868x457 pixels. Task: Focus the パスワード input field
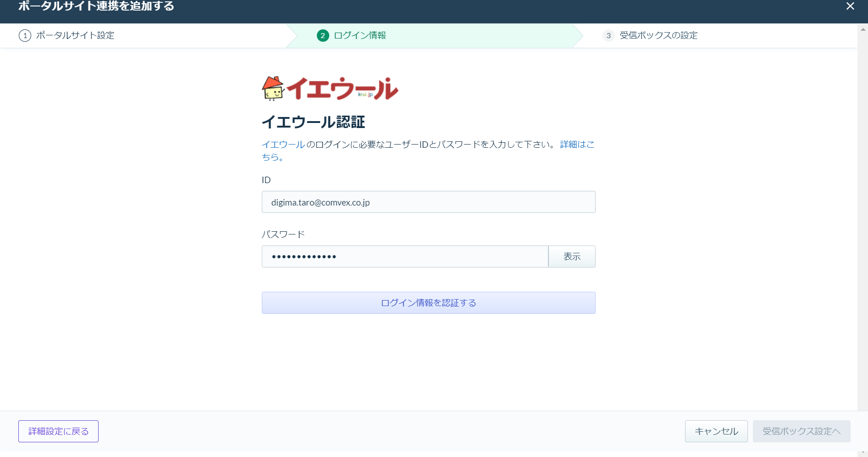pos(405,256)
